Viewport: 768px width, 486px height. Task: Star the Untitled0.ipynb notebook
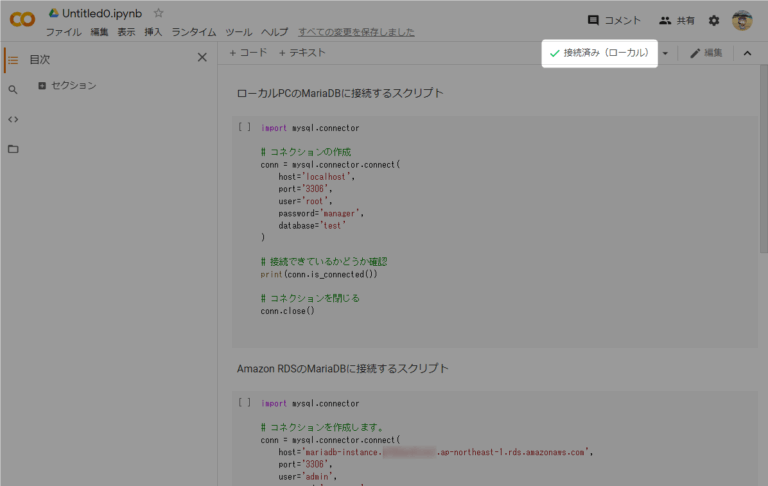coord(159,13)
